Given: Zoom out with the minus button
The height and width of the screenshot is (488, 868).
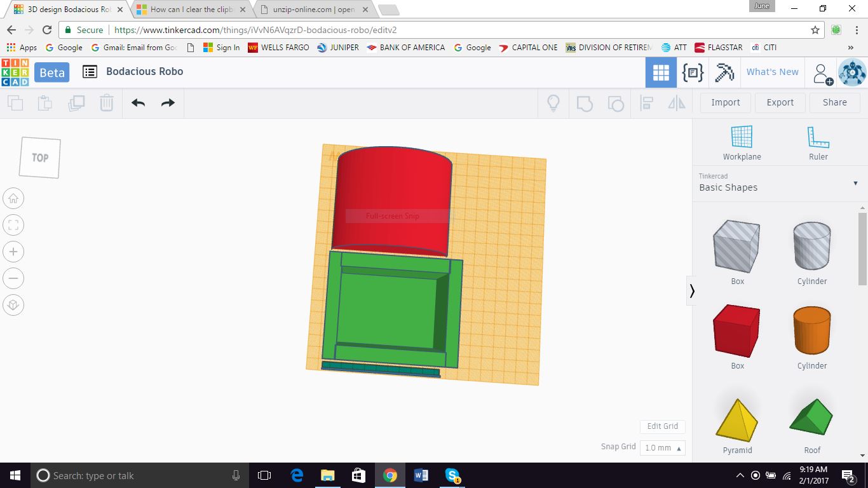Looking at the screenshot, I should pyautogui.click(x=13, y=278).
